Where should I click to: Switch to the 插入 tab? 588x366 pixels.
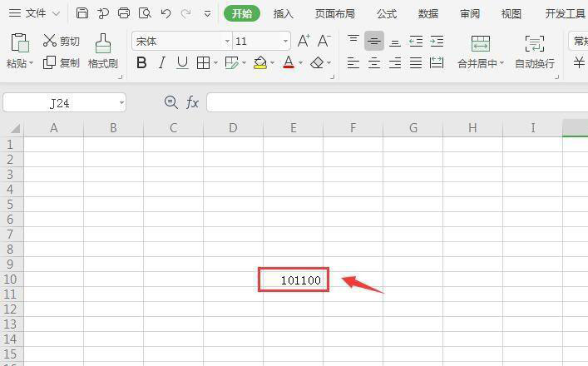click(x=283, y=14)
